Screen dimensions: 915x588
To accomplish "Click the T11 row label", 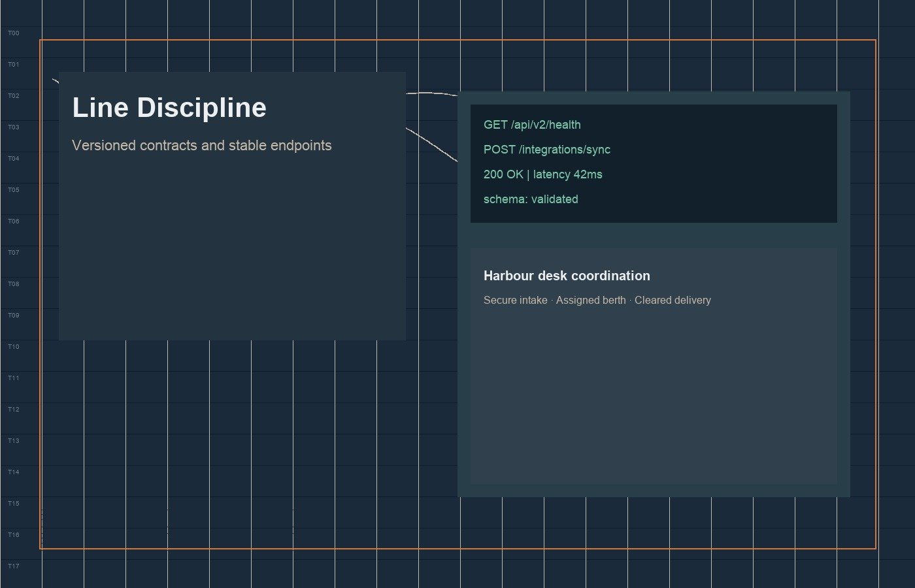I will (14, 378).
